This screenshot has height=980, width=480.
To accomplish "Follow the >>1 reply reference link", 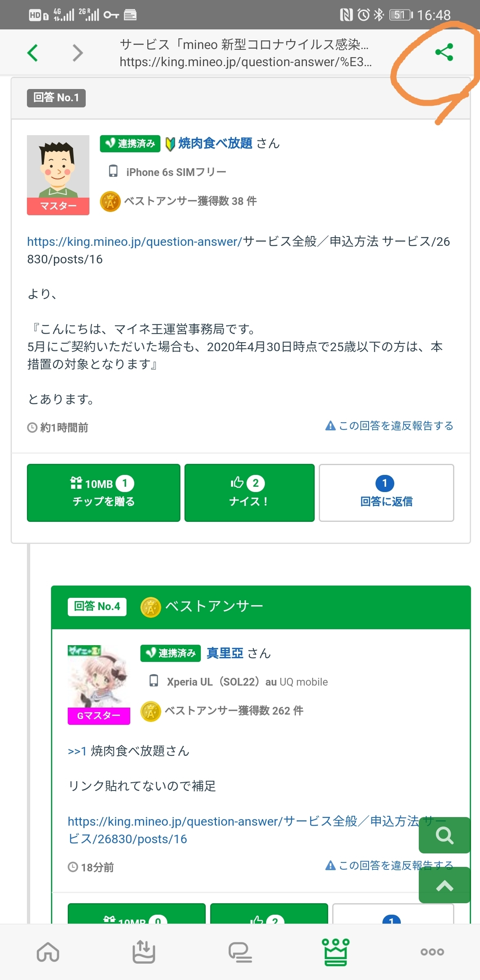I will (x=77, y=751).
